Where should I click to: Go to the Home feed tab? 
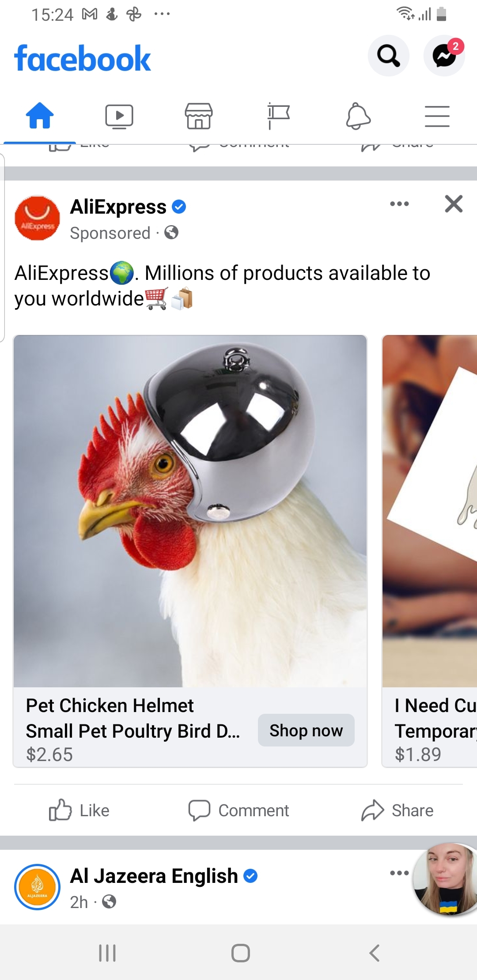(40, 116)
